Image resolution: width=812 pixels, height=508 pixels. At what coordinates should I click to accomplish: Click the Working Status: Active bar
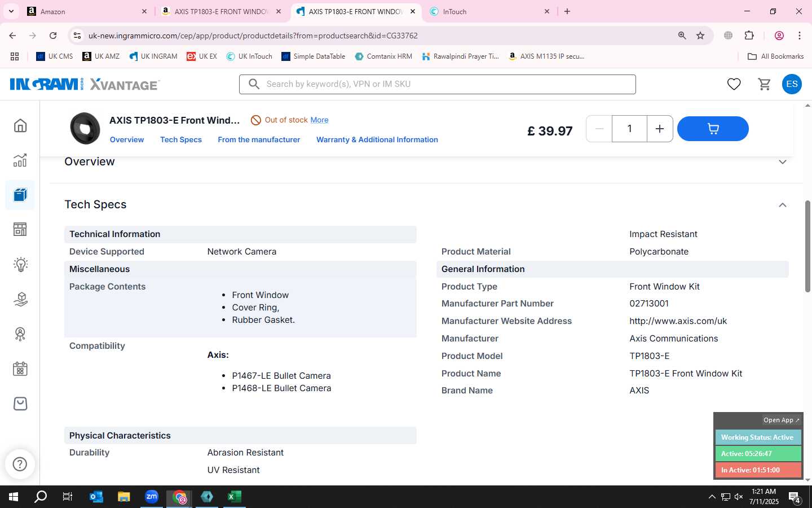(758, 437)
